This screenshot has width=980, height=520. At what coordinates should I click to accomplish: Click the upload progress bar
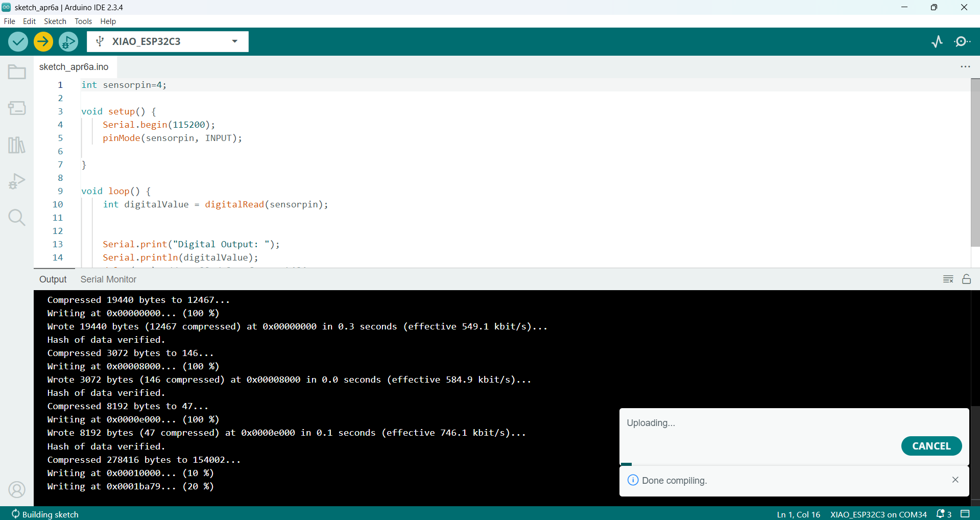794,464
